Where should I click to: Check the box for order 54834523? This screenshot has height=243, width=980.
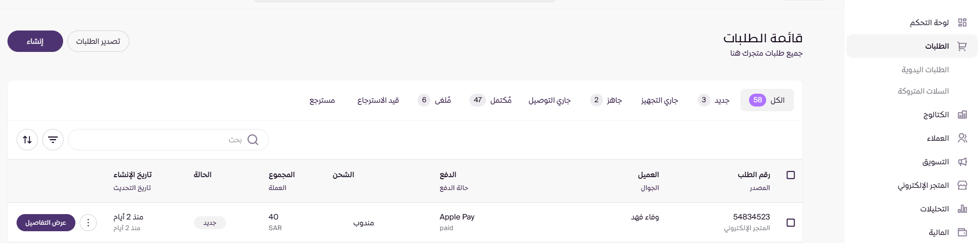click(791, 223)
